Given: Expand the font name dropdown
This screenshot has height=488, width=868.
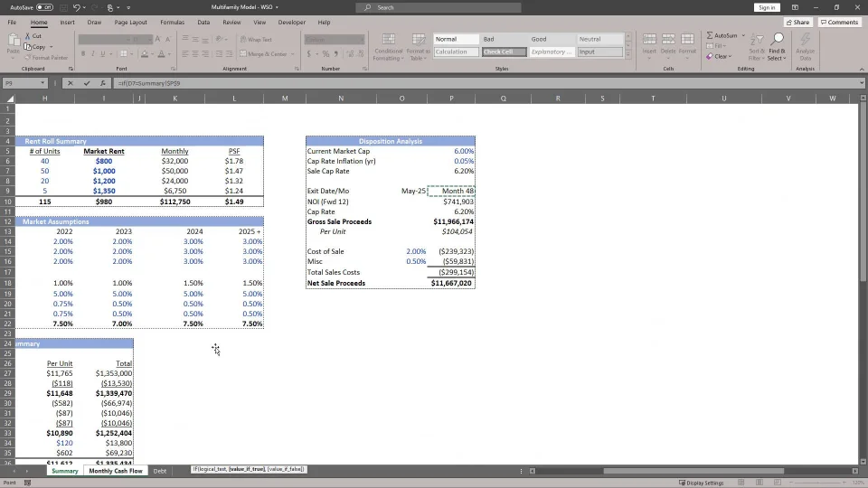Looking at the screenshot, I should (128, 40).
